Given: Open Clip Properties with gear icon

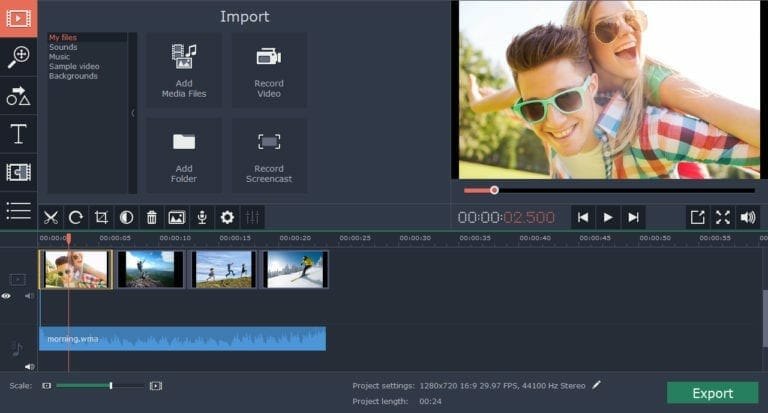Looking at the screenshot, I should click(x=227, y=217).
